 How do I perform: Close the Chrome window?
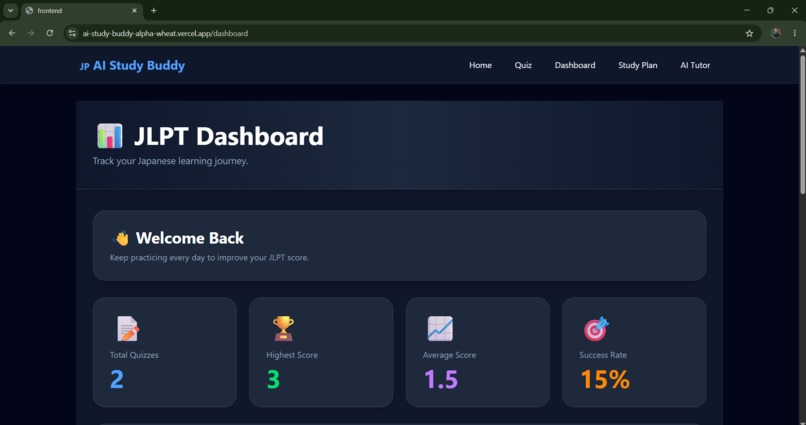coord(794,10)
